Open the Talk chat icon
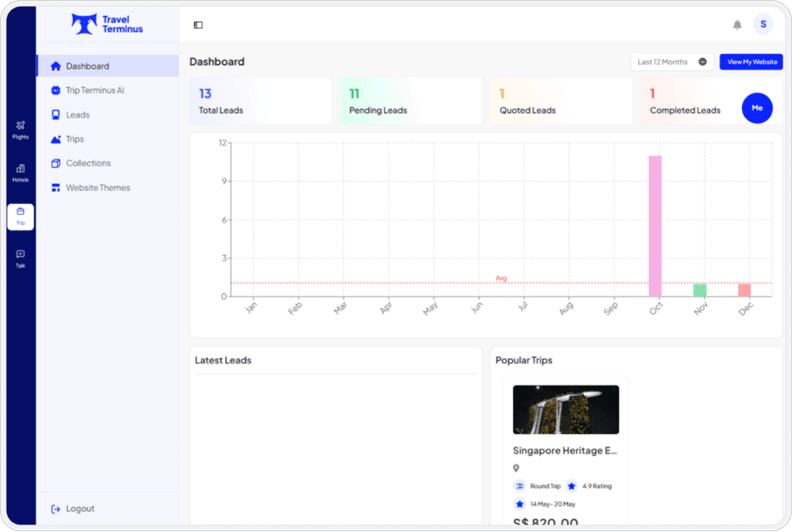 coord(20,258)
